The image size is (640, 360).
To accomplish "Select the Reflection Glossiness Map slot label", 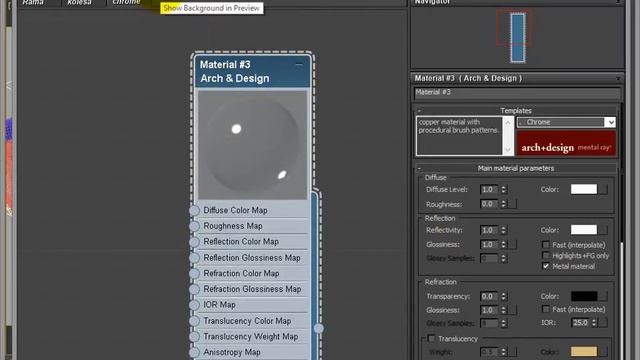I will [252, 258].
